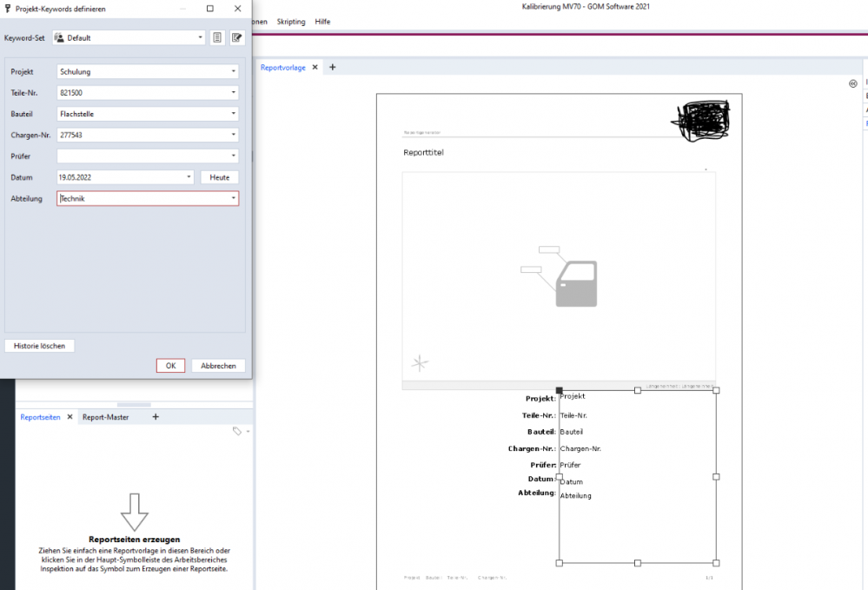Add a new tab next to Report-Master
The width and height of the screenshot is (868, 590).
coord(156,417)
